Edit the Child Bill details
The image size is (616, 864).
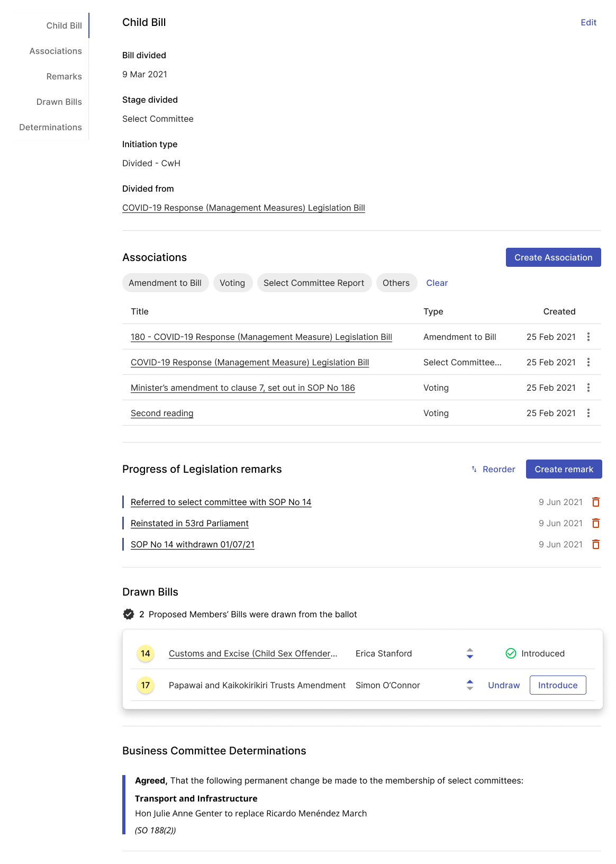coord(588,22)
